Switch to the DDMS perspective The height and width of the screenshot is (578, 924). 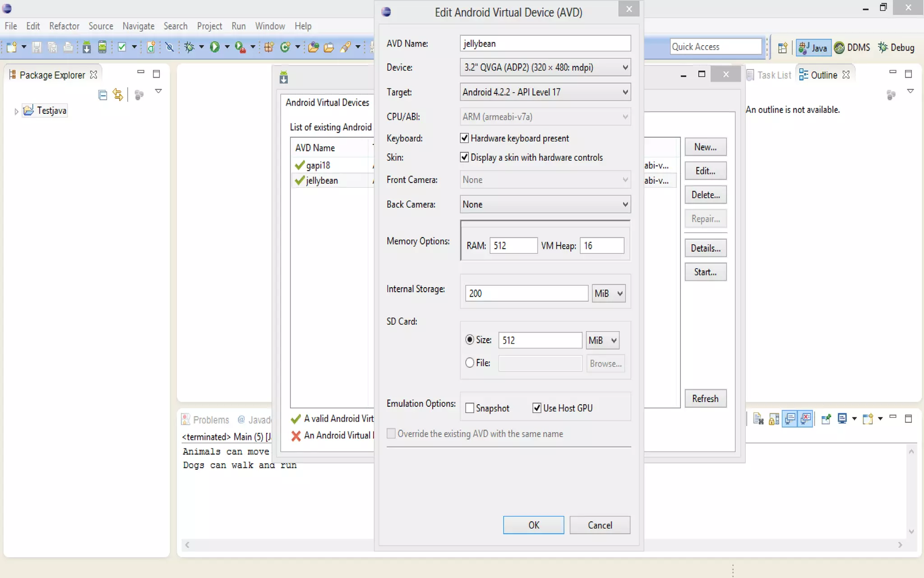pos(852,47)
